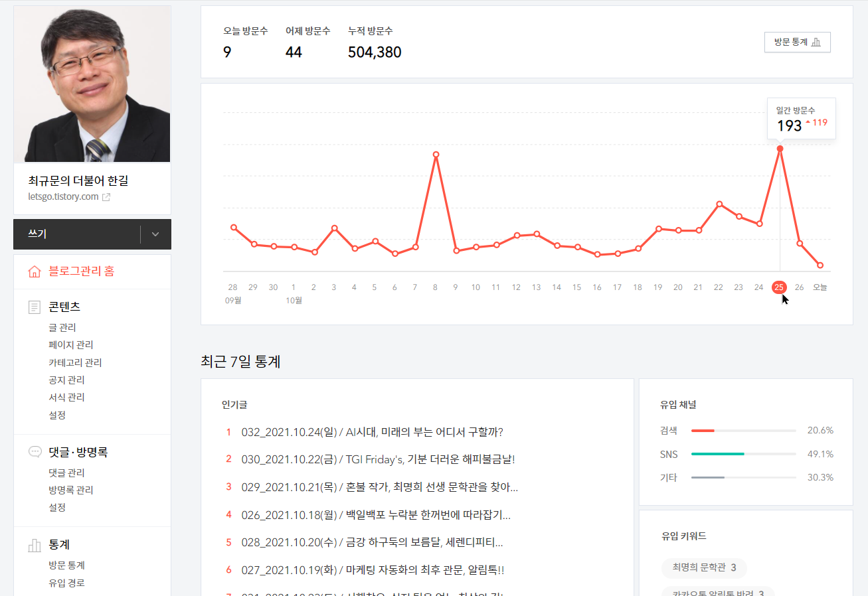The image size is (868, 596).
Task: Click the 어제 방문수 count 44
Action: tap(294, 52)
